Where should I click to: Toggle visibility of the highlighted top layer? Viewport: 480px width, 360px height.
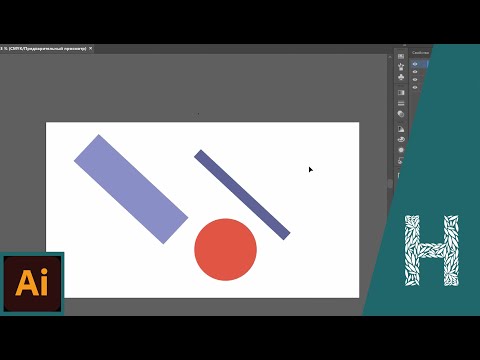point(415,64)
